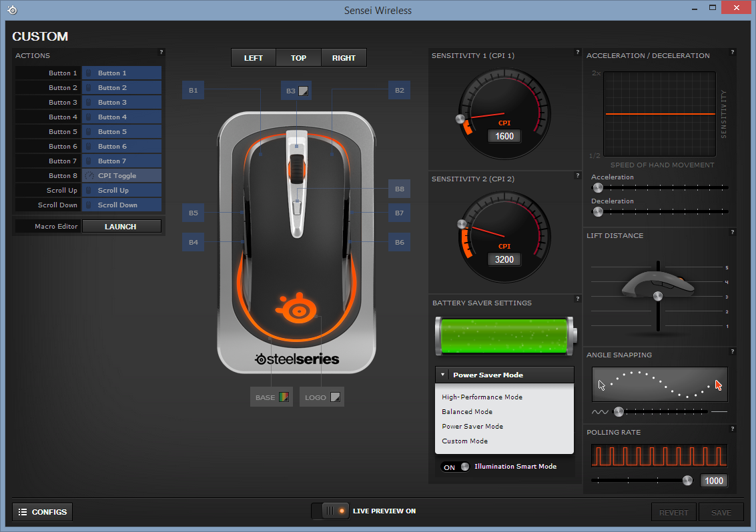The width and height of the screenshot is (756, 532).
Task: Click the SteelSeries logo in the title bar
Action: click(x=12, y=10)
